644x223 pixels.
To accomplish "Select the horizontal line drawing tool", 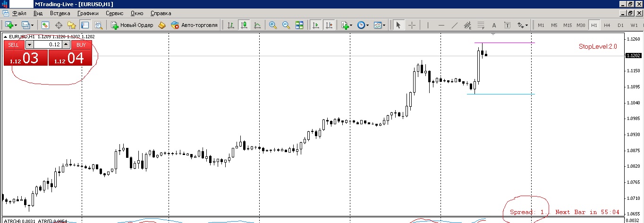I will [441, 25].
